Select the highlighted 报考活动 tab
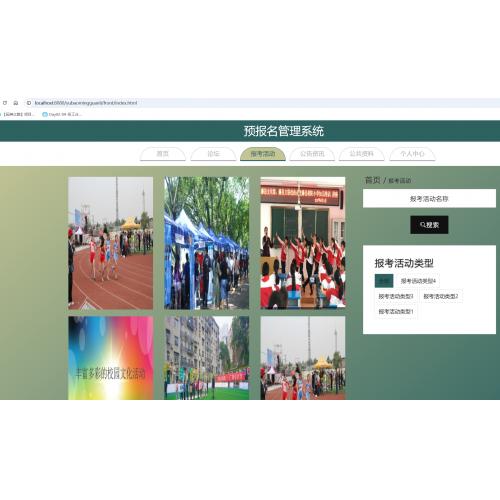500x500 pixels. [x=263, y=154]
